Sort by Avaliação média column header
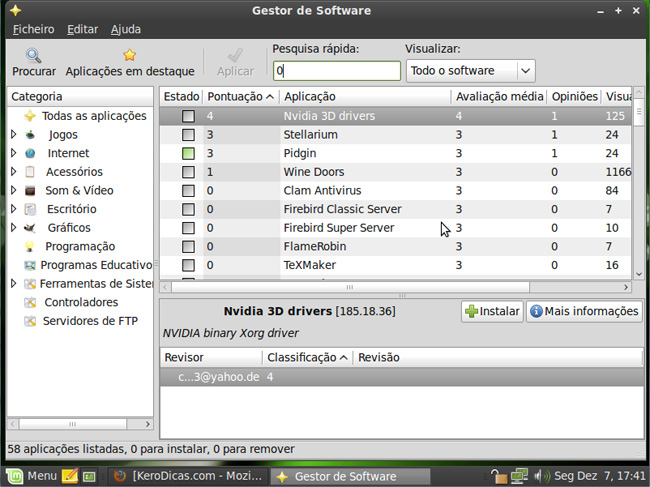Viewport: 650px width, 487px height. (500, 97)
